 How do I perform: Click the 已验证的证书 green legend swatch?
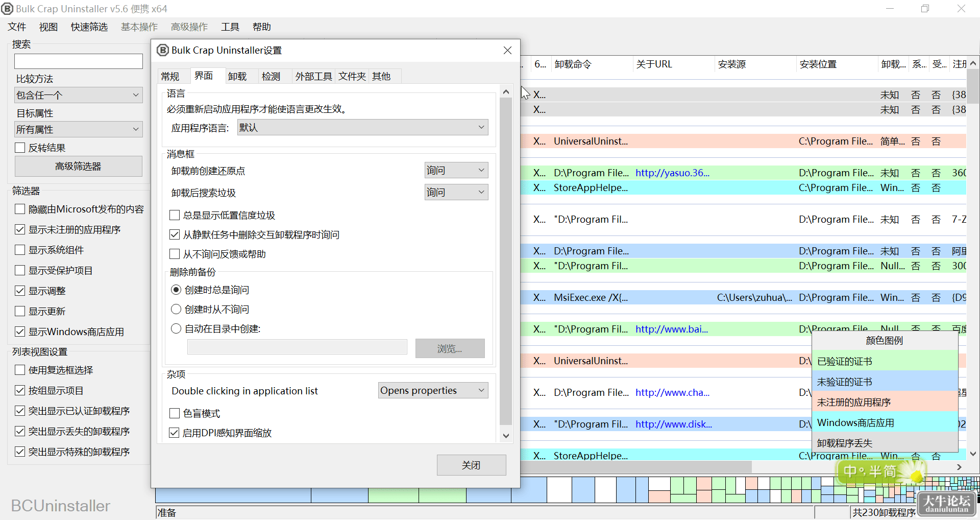coord(885,361)
